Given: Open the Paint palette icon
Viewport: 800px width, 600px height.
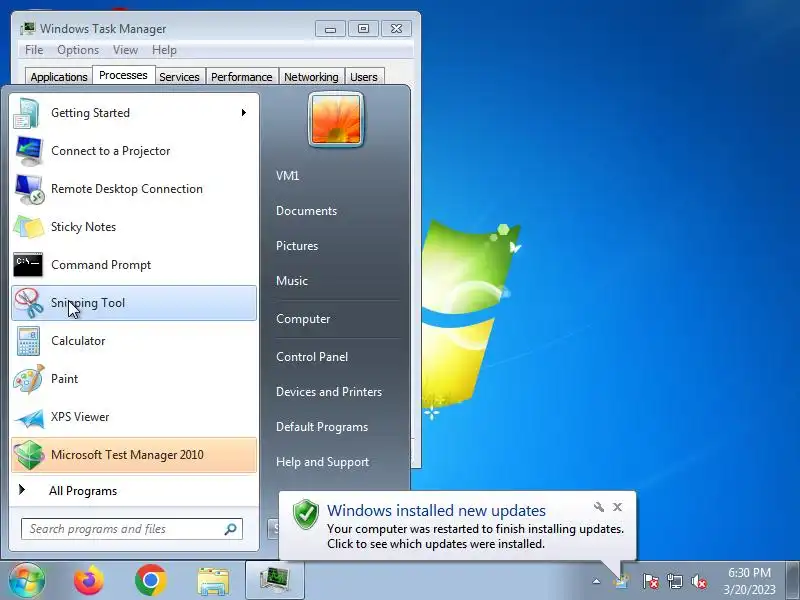Looking at the screenshot, I should point(29,379).
